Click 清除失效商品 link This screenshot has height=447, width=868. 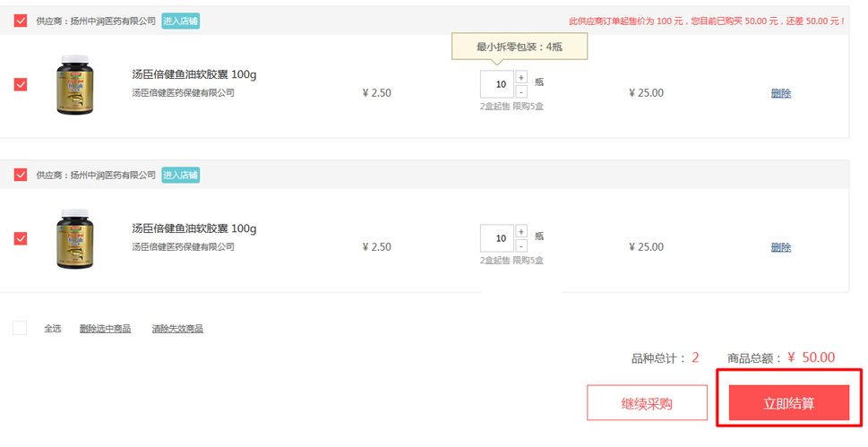pyautogui.click(x=177, y=329)
